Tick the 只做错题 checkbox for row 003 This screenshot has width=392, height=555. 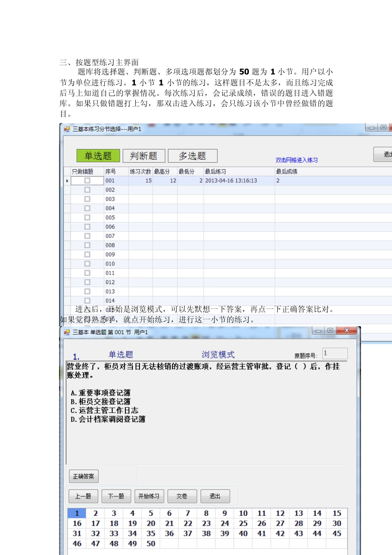(x=87, y=199)
